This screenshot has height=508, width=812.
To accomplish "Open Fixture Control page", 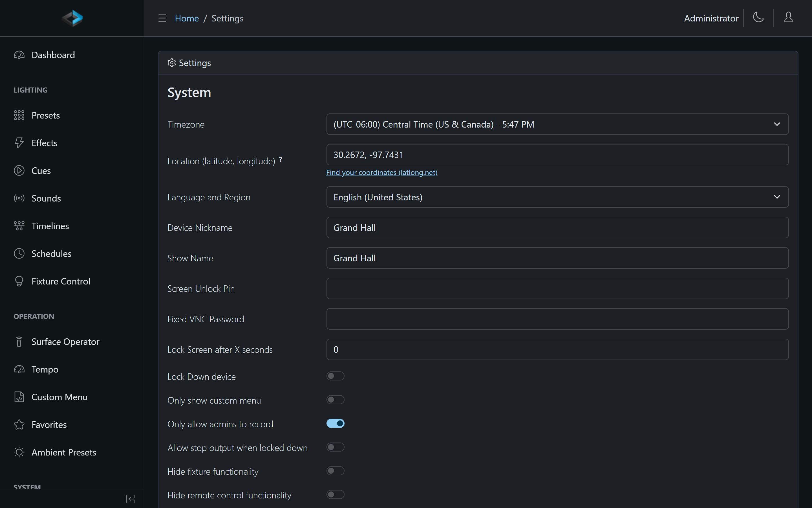I will coord(61,281).
